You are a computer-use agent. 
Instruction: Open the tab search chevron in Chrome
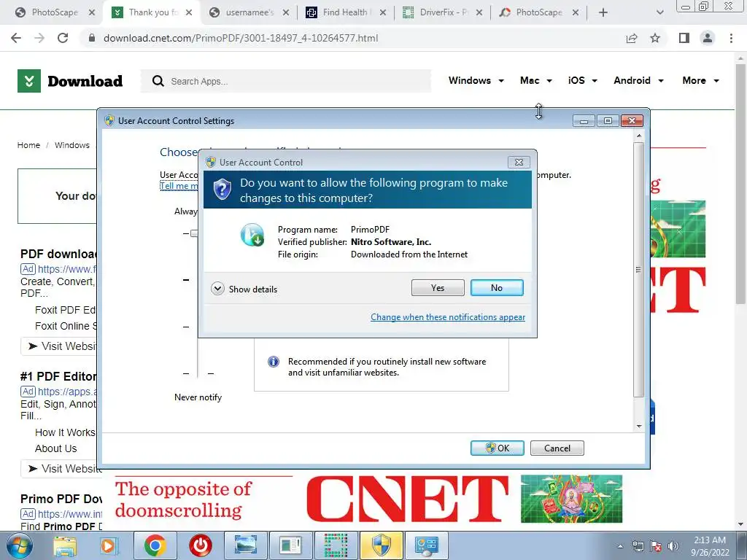659,12
